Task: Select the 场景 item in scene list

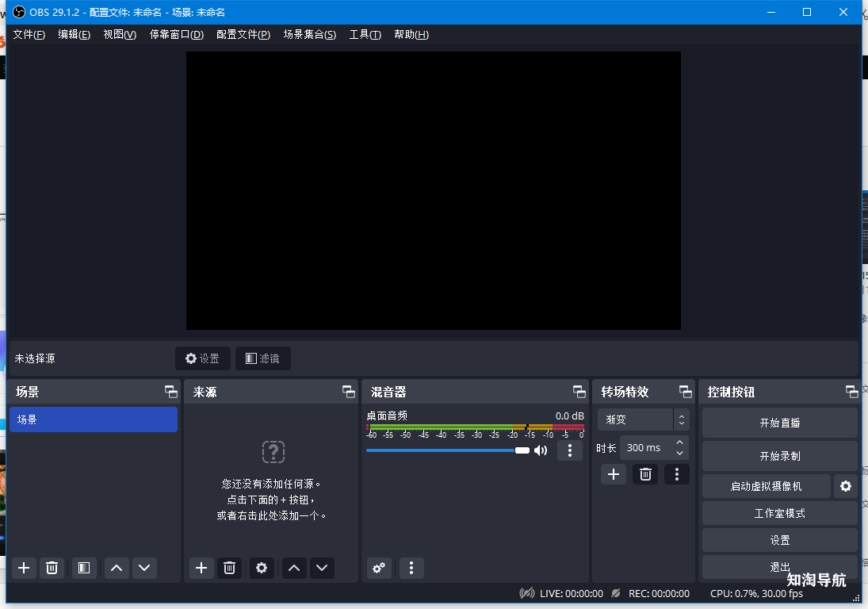Action: [x=94, y=419]
